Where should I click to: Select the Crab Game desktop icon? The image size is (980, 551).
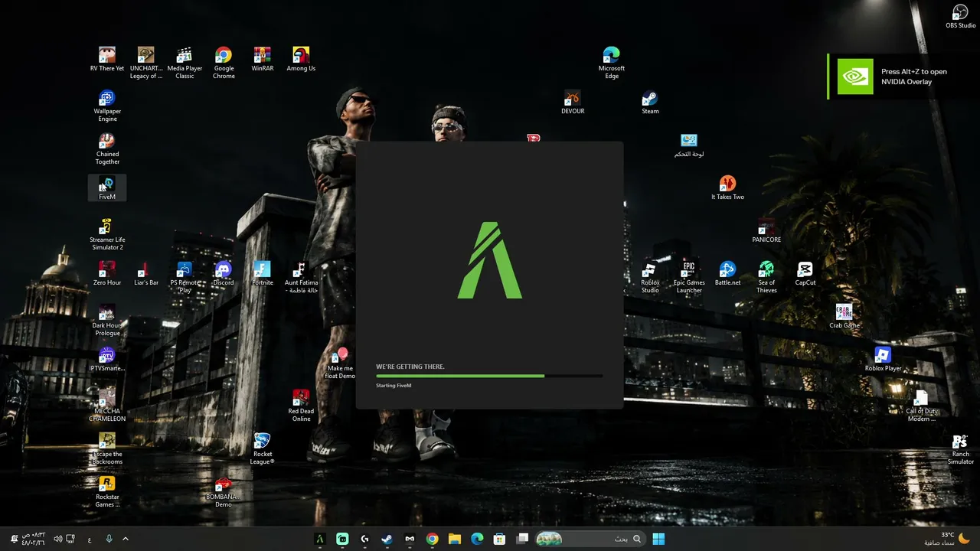click(x=844, y=316)
